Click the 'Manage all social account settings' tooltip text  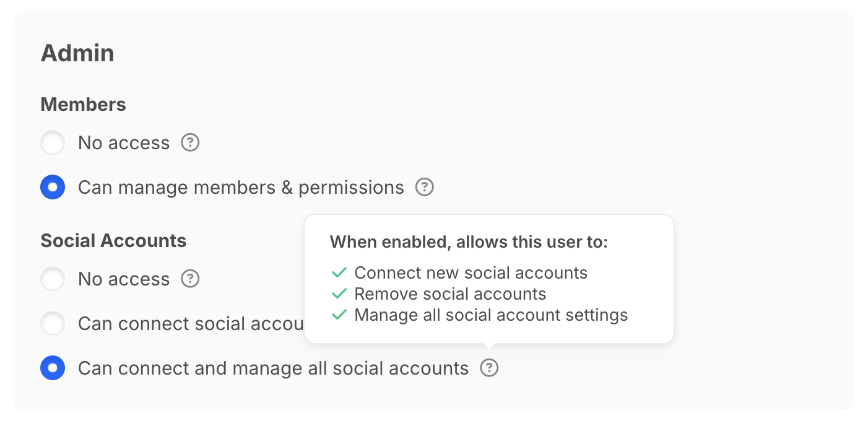click(x=492, y=315)
